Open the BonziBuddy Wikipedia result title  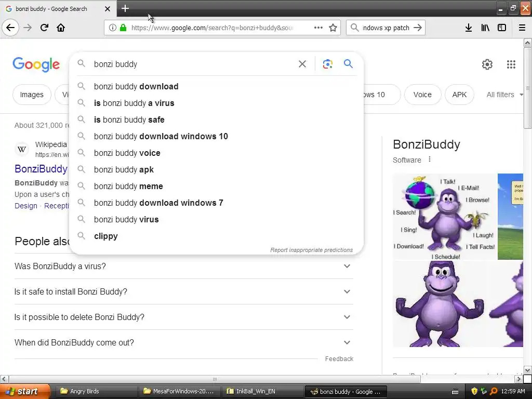click(41, 169)
